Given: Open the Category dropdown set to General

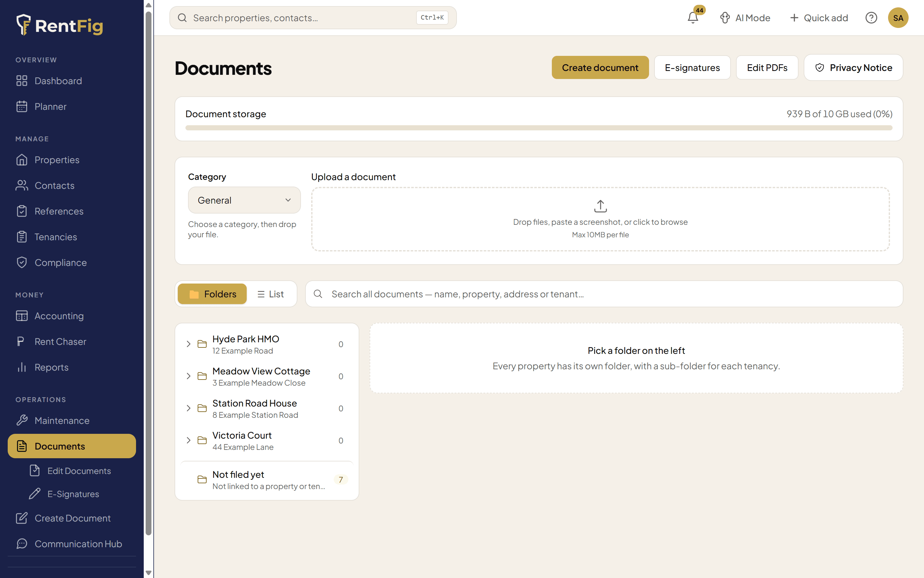Looking at the screenshot, I should 244,200.
